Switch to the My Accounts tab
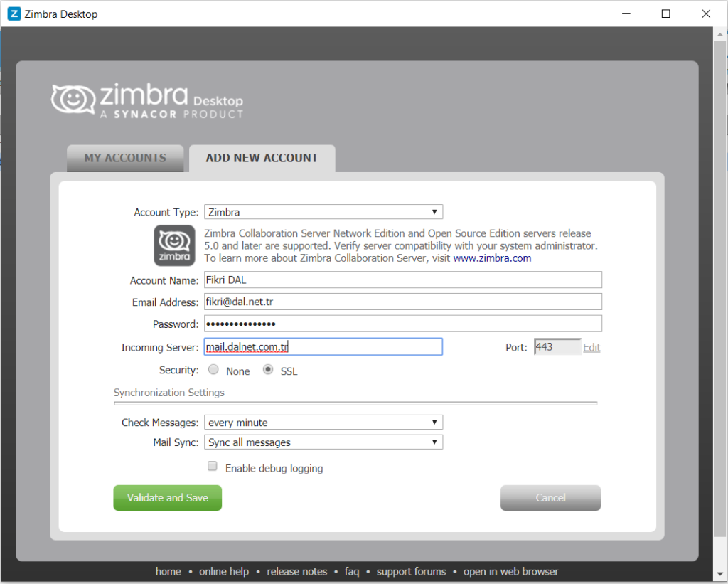The height and width of the screenshot is (584, 728). 125,159
